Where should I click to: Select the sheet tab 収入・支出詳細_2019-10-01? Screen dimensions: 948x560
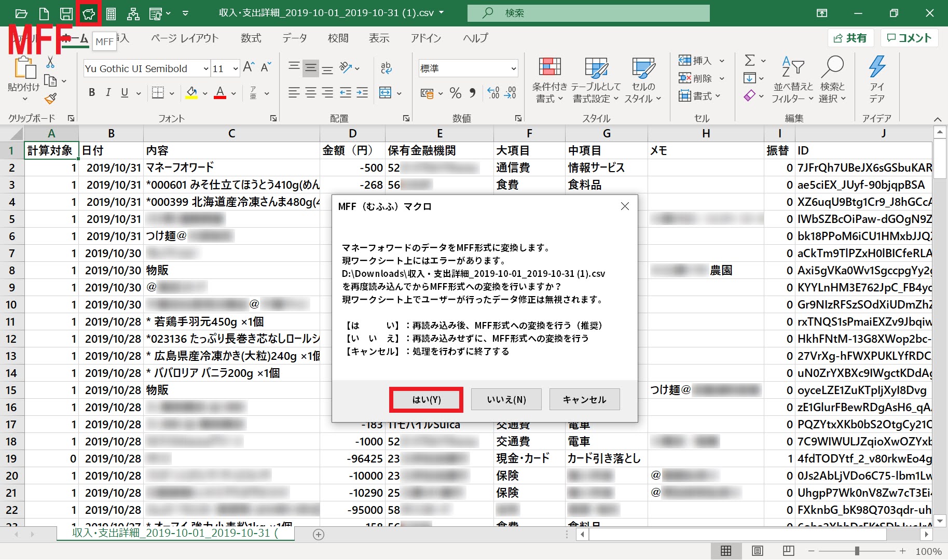(175, 533)
